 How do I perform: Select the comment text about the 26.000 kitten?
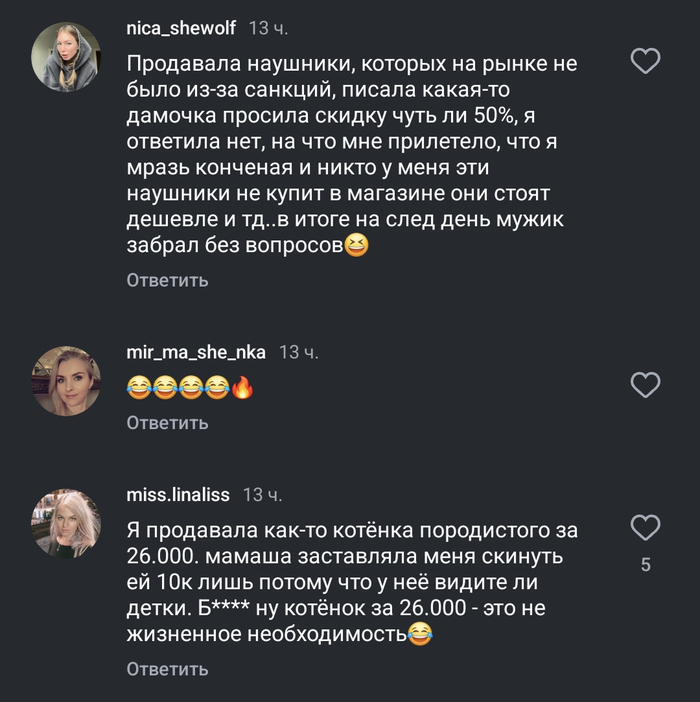click(350, 581)
